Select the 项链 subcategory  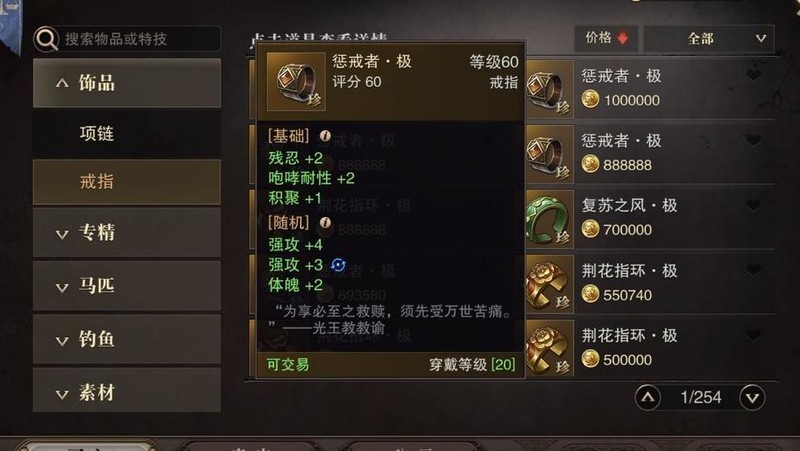point(127,134)
